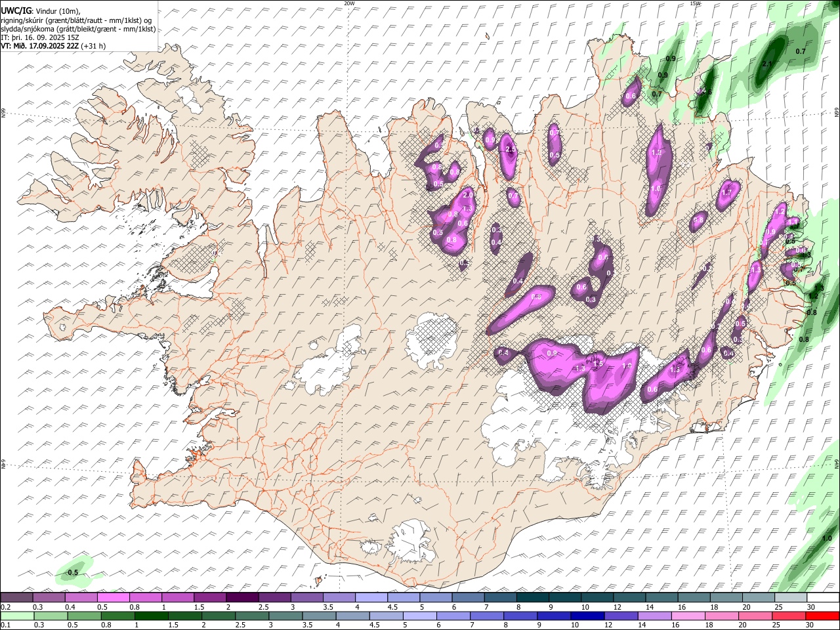This screenshot has width=840, height=630.
Task: Click the 2.0 snow value on the map
Action: coord(468,195)
